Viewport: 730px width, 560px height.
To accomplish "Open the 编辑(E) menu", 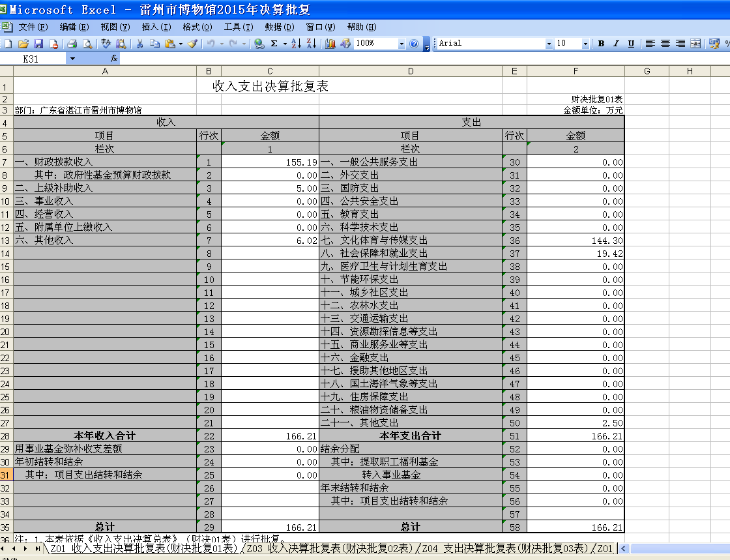I will [74, 27].
